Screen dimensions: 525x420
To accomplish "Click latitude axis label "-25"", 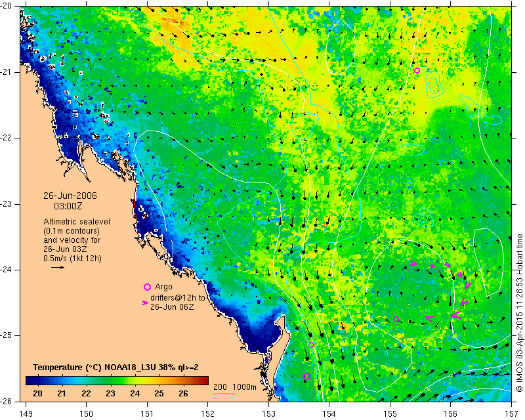I will pyautogui.click(x=7, y=335).
